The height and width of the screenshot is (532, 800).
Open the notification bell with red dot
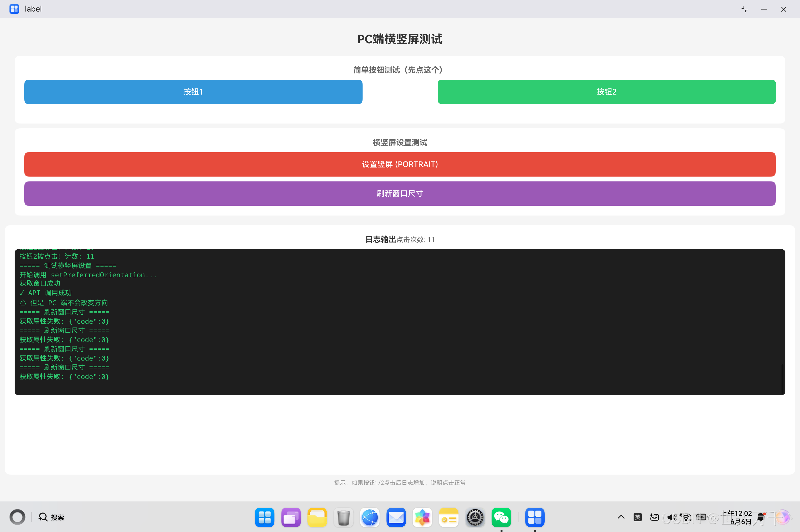coord(761,517)
